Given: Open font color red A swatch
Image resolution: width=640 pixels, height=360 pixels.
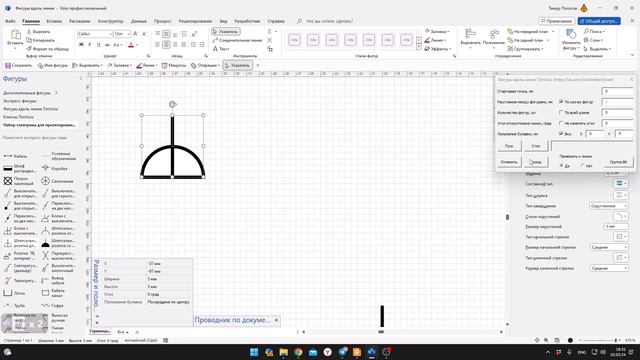Looking at the screenshot, I should [131, 44].
